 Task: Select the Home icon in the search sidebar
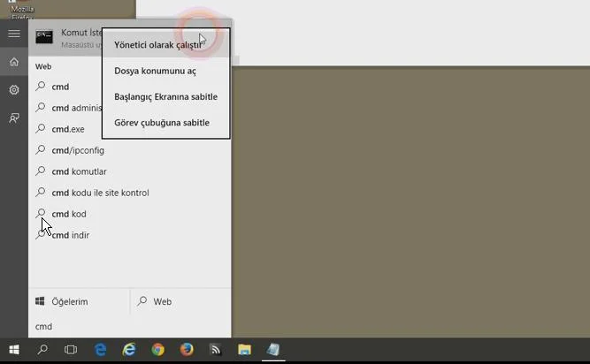tap(14, 62)
